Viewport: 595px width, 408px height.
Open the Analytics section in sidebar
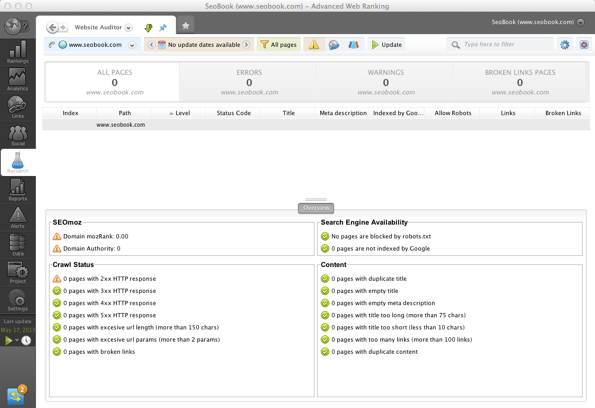(18, 80)
